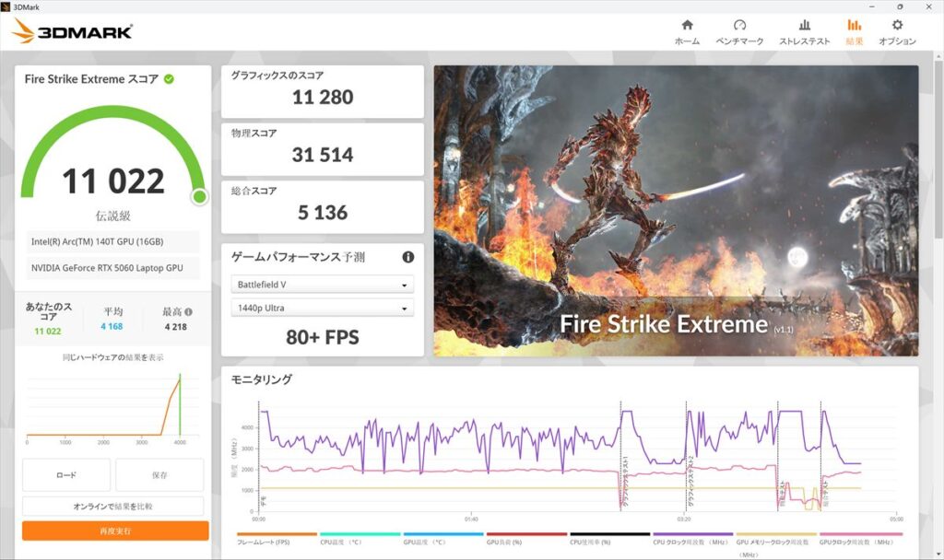The width and height of the screenshot is (944, 560).
Task: Click the physics score value 31 514
Action: click(x=323, y=155)
